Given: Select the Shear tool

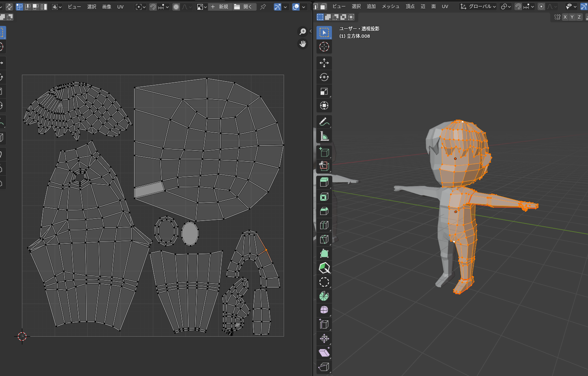Looking at the screenshot, I should click(x=324, y=352).
